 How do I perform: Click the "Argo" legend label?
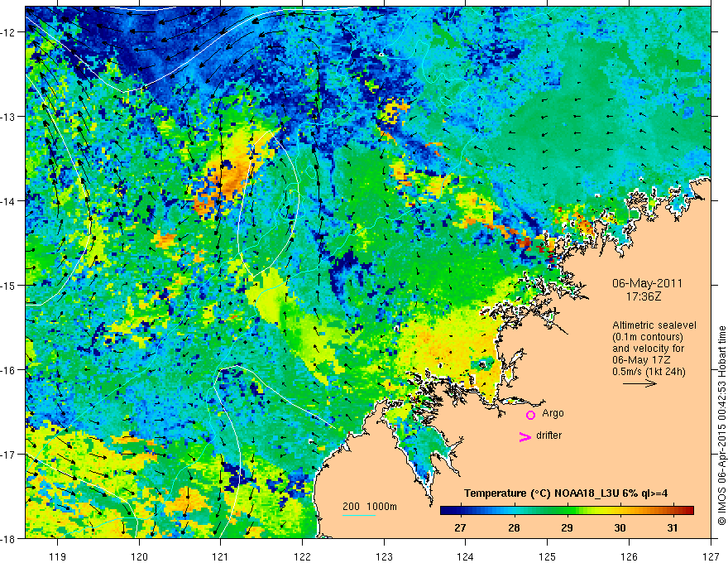[553, 413]
